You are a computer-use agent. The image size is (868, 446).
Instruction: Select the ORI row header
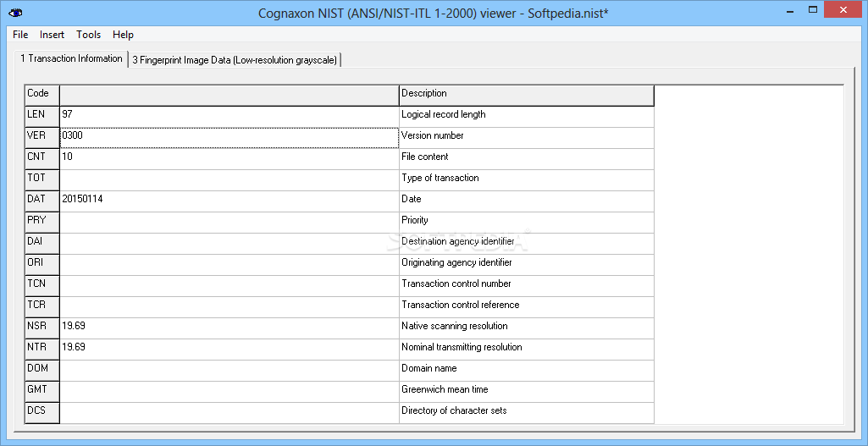click(x=42, y=265)
